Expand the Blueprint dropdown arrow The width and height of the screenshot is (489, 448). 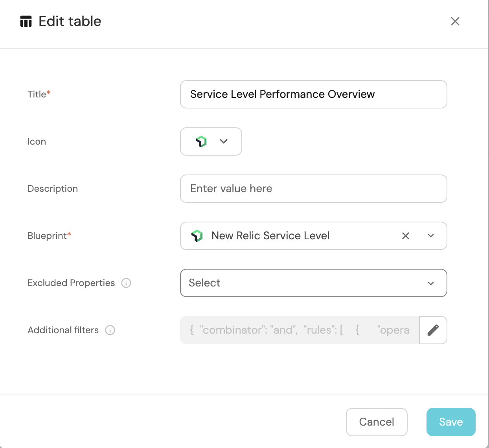431,236
